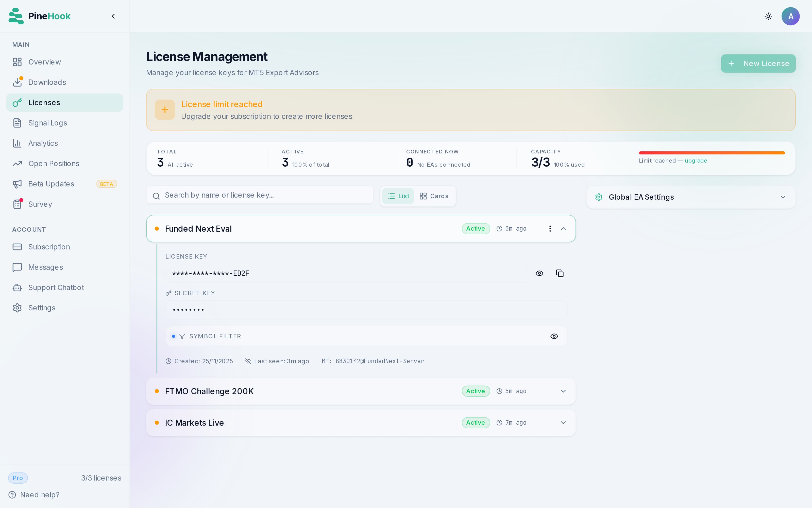
Task: Go to Downloads in sidebar
Action: 64,82
